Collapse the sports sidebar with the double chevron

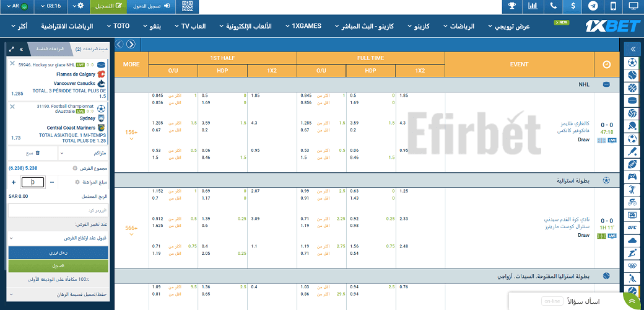coord(632,50)
